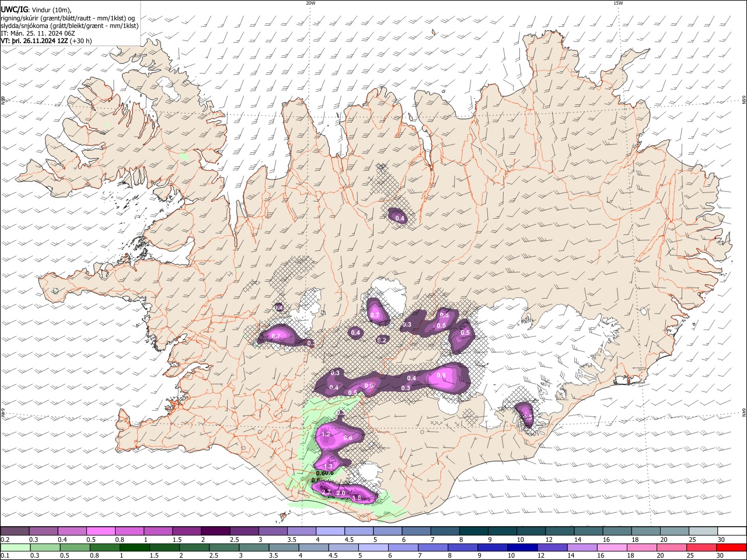
Task: Click the upper legend swatch labeled 1.5
Action: tap(186, 531)
